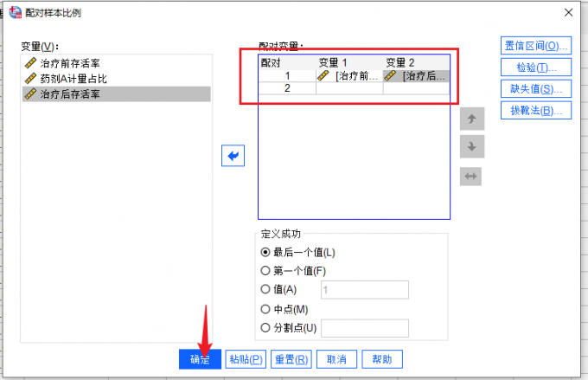The height and width of the screenshot is (380, 588).
Task: Confirm with the 确定 button
Action: [200, 359]
